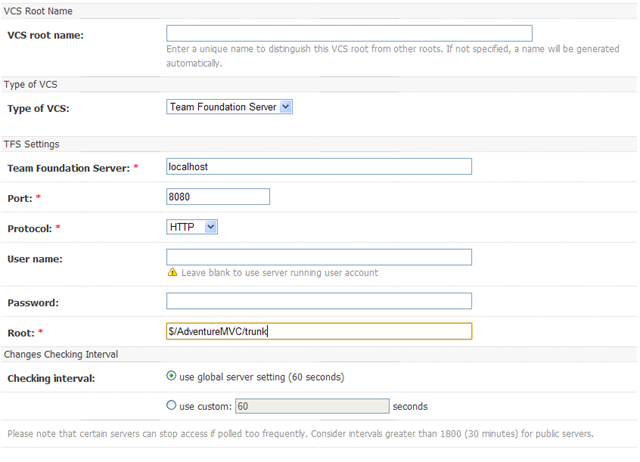Focus the Password text field
The image size is (640, 462).
coord(319,301)
